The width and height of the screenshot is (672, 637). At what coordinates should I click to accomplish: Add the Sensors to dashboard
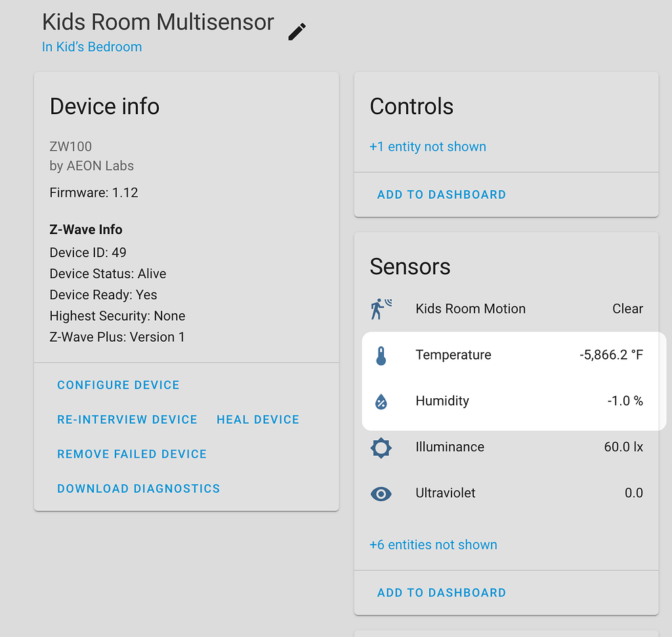tap(441, 592)
